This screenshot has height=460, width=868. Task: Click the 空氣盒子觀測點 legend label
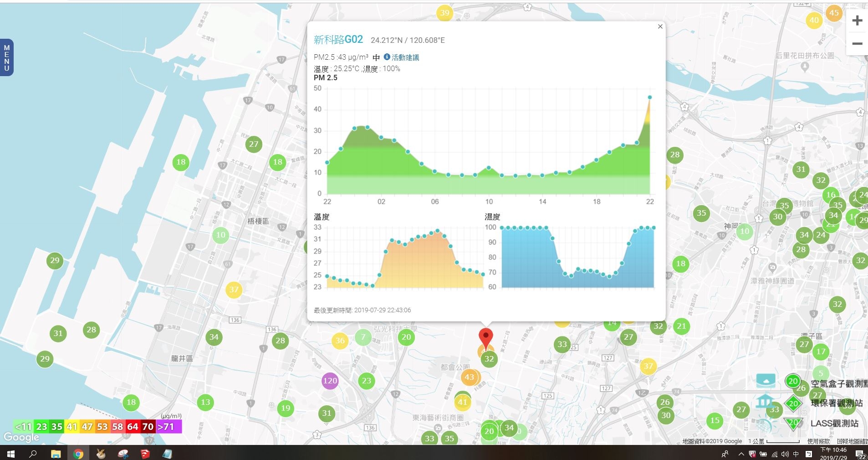click(839, 384)
